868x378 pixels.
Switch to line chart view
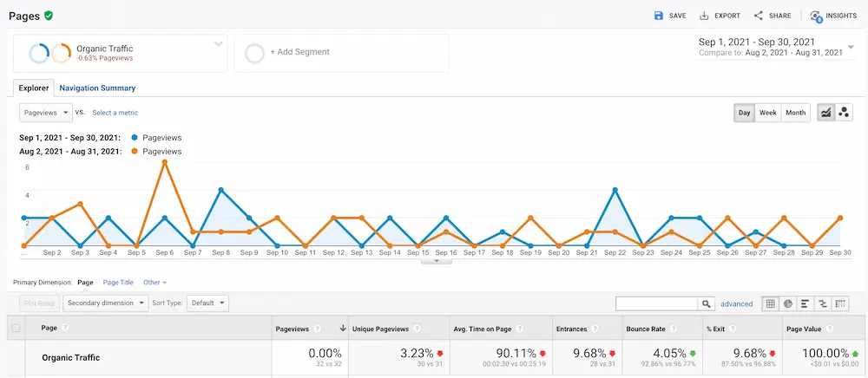[825, 113]
